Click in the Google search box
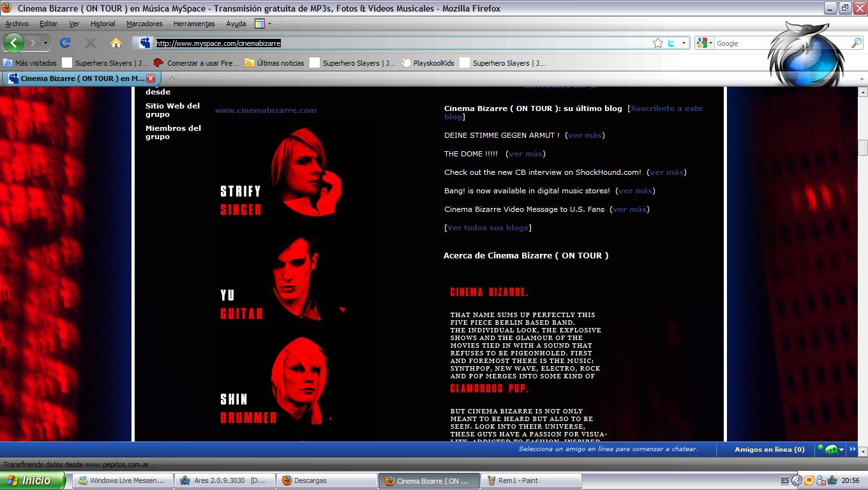 782,43
